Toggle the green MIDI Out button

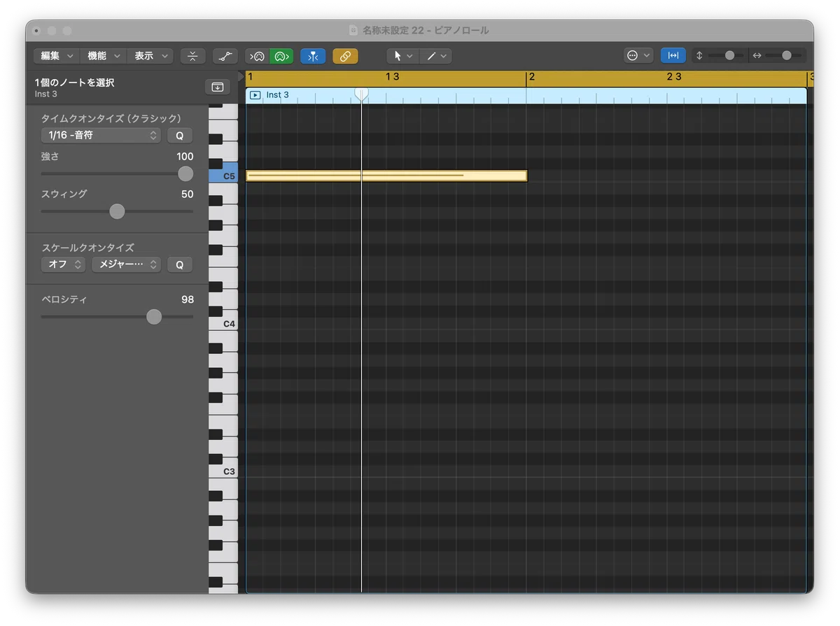click(281, 56)
